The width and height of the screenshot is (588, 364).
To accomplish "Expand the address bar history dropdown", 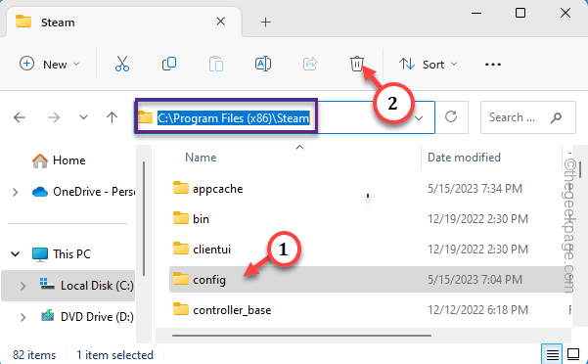I will pos(419,118).
